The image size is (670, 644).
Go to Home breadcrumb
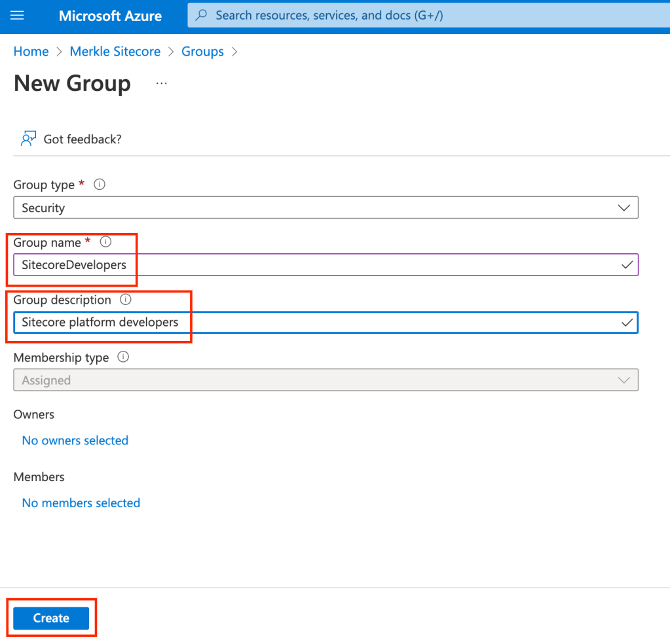click(31, 52)
